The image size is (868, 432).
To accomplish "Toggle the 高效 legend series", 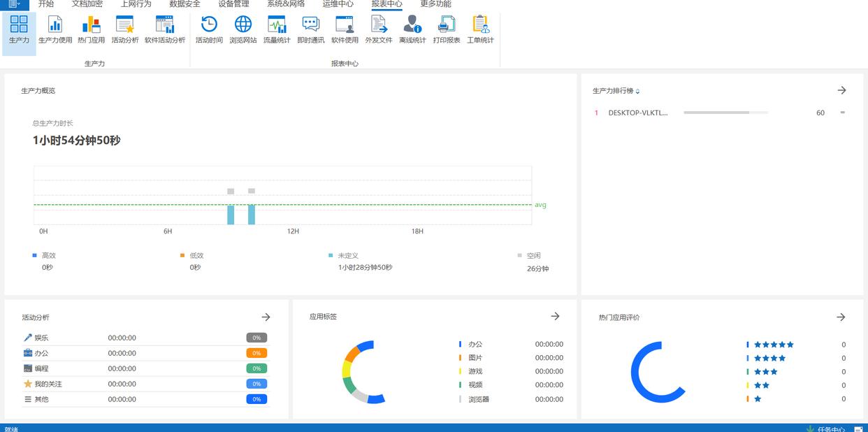I will 48,256.
